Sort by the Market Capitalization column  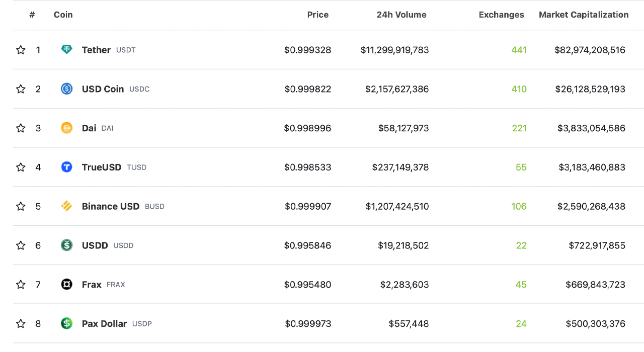[x=583, y=15]
